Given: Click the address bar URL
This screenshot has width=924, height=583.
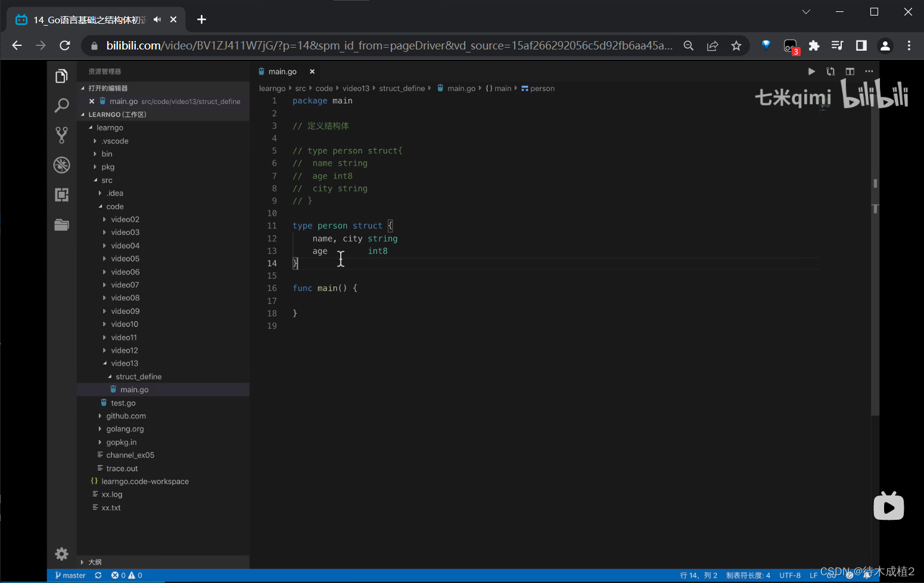Looking at the screenshot, I should (x=389, y=46).
